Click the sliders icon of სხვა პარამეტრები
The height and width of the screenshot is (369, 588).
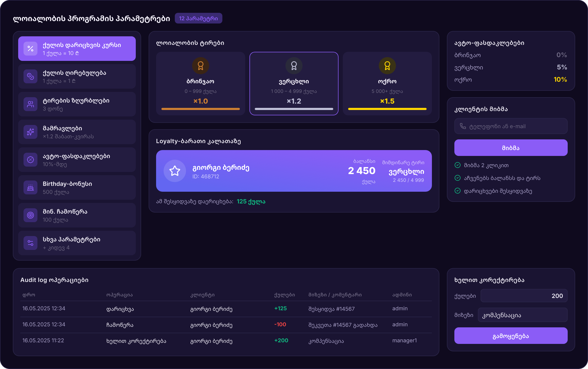(30, 243)
